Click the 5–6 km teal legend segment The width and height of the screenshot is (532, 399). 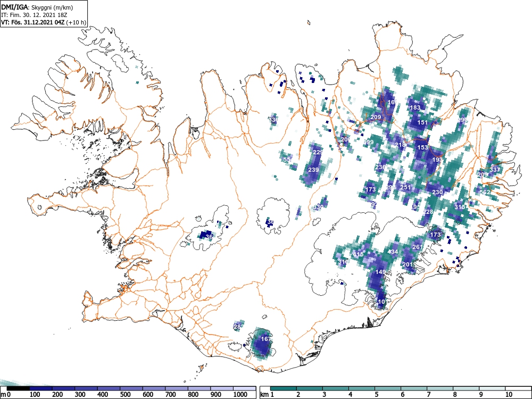[387, 388]
